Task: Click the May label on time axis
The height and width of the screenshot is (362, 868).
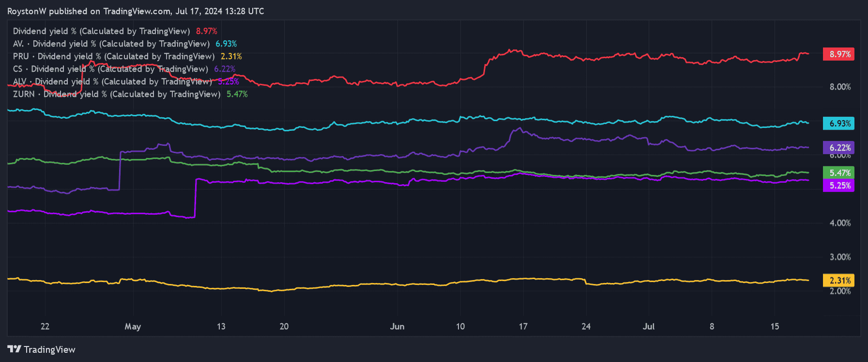Action: point(133,326)
